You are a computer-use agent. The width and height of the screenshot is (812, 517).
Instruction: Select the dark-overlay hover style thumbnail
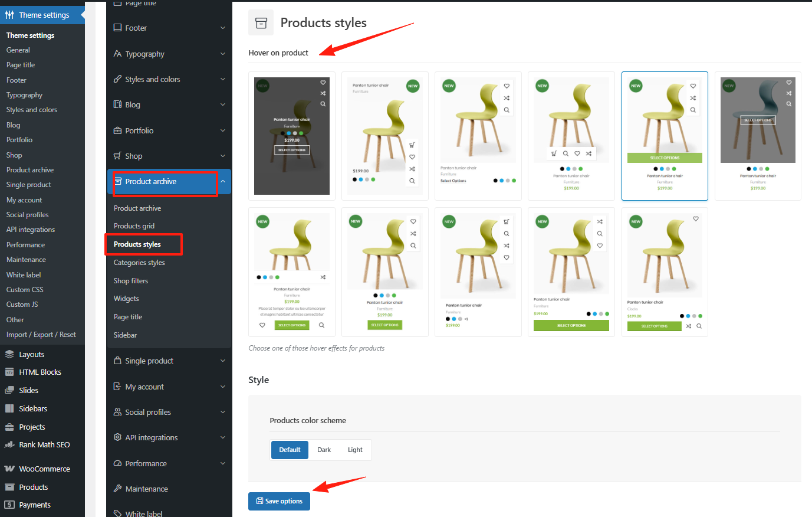click(291, 135)
